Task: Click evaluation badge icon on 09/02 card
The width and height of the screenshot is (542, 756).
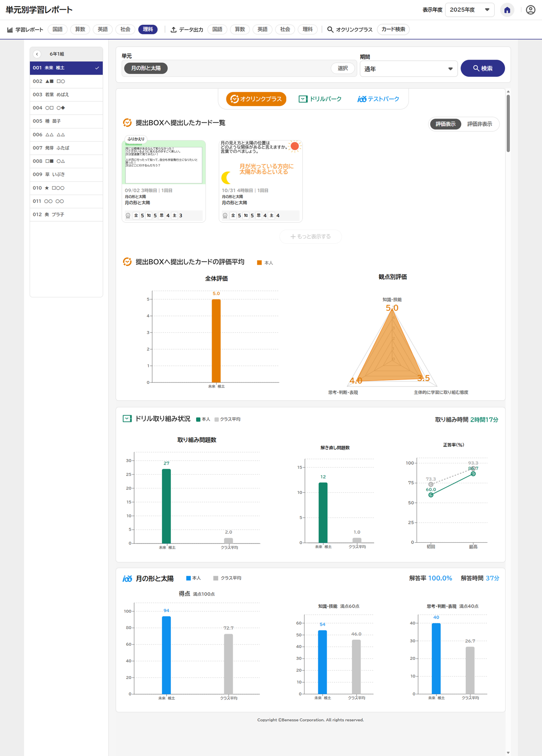Action: (x=128, y=216)
